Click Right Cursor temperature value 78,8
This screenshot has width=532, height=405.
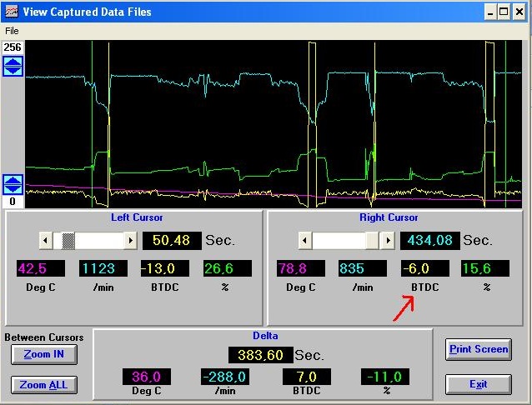click(301, 268)
